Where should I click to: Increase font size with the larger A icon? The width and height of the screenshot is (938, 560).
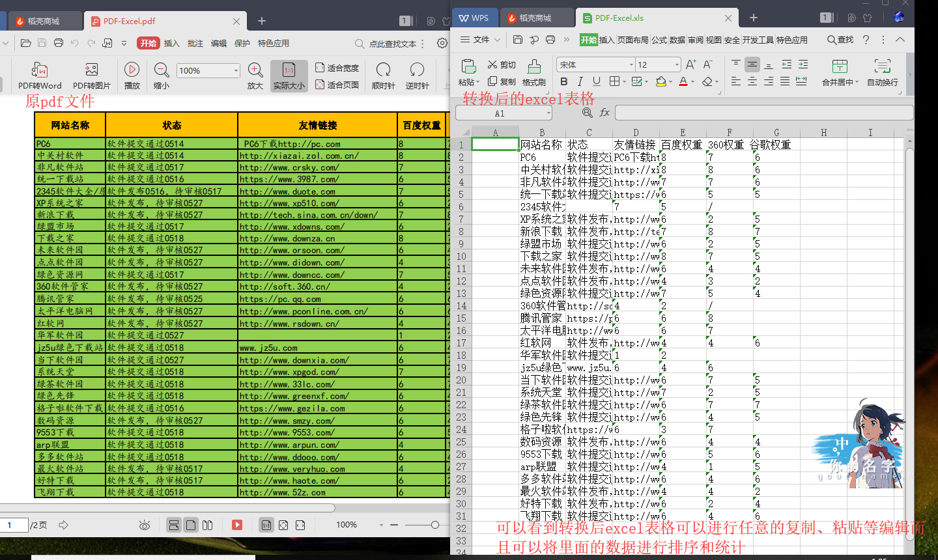[x=690, y=64]
